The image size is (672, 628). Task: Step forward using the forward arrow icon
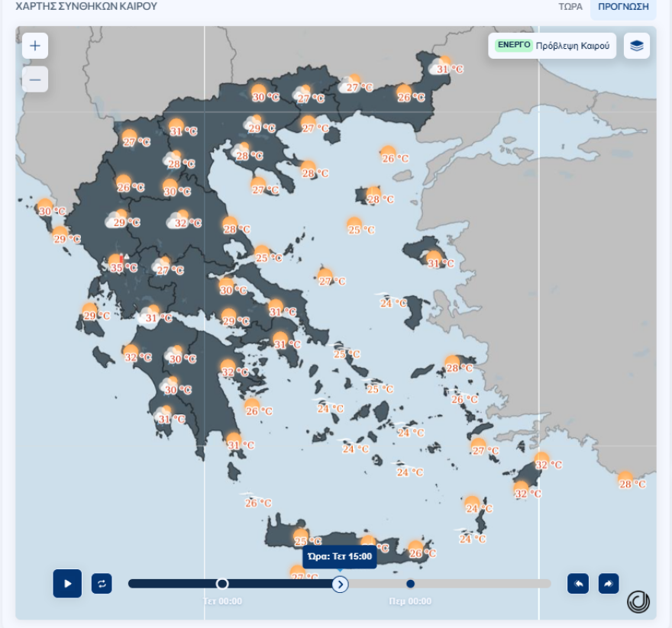click(609, 583)
